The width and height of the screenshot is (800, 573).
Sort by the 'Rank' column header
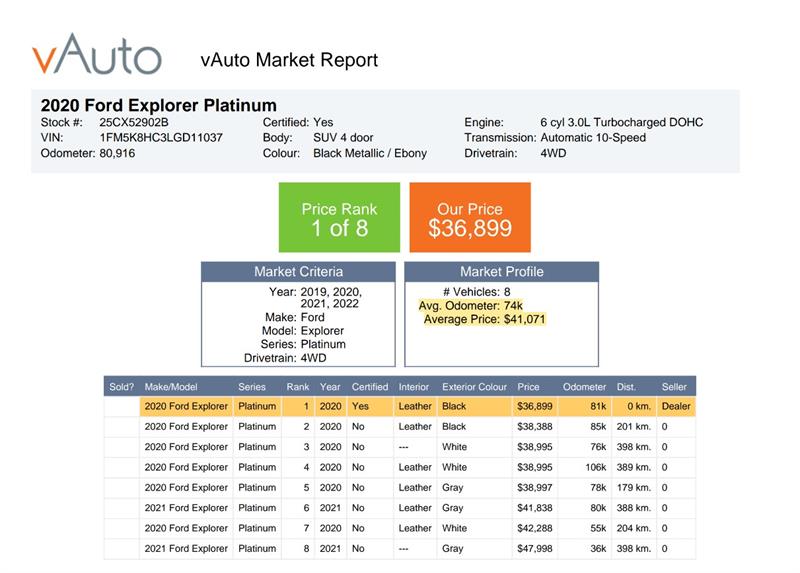click(x=298, y=387)
